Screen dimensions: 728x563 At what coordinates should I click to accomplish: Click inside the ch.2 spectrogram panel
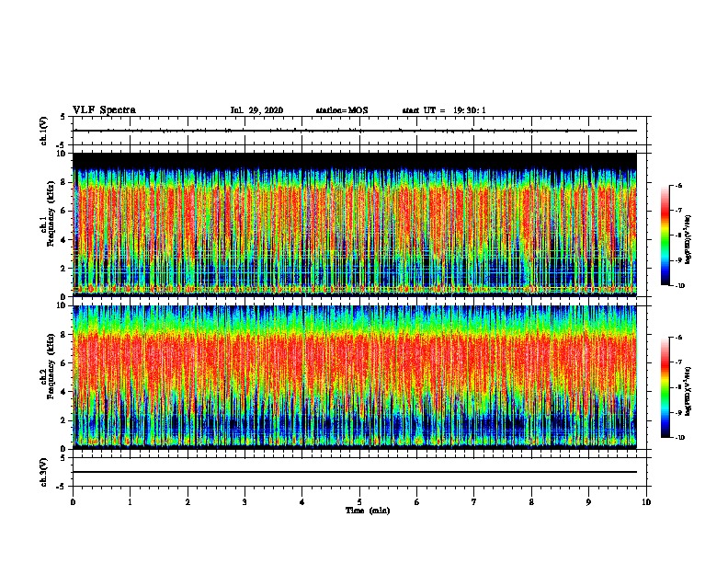point(355,377)
